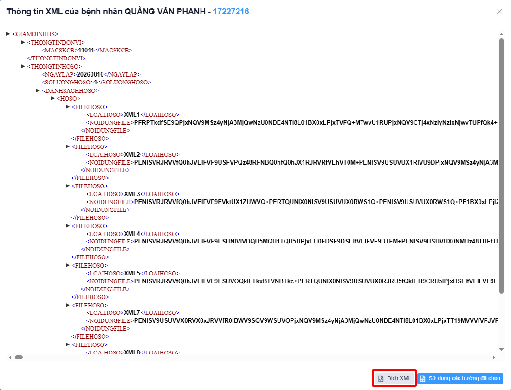
Task: Click the blue Sử dụng các trường đã chọn button
Action: click(x=460, y=378)
